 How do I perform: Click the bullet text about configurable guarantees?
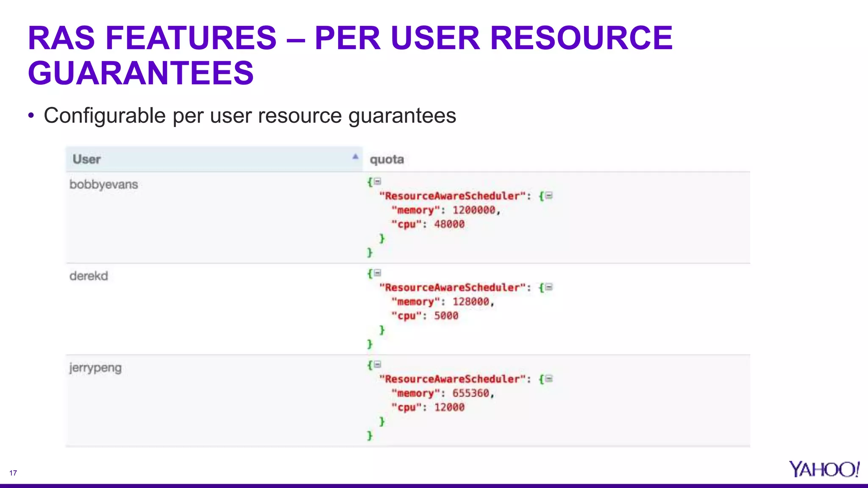(x=250, y=116)
